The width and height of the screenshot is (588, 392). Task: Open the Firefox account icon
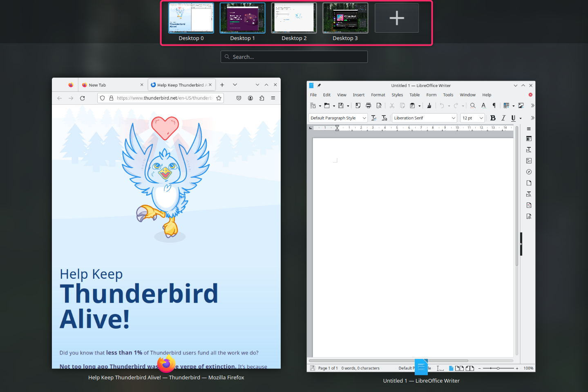tap(250, 98)
